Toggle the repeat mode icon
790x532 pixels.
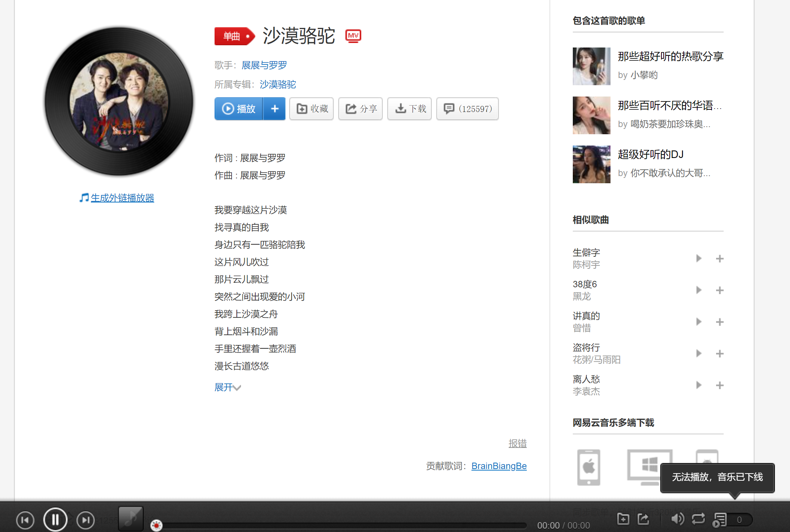(x=698, y=519)
